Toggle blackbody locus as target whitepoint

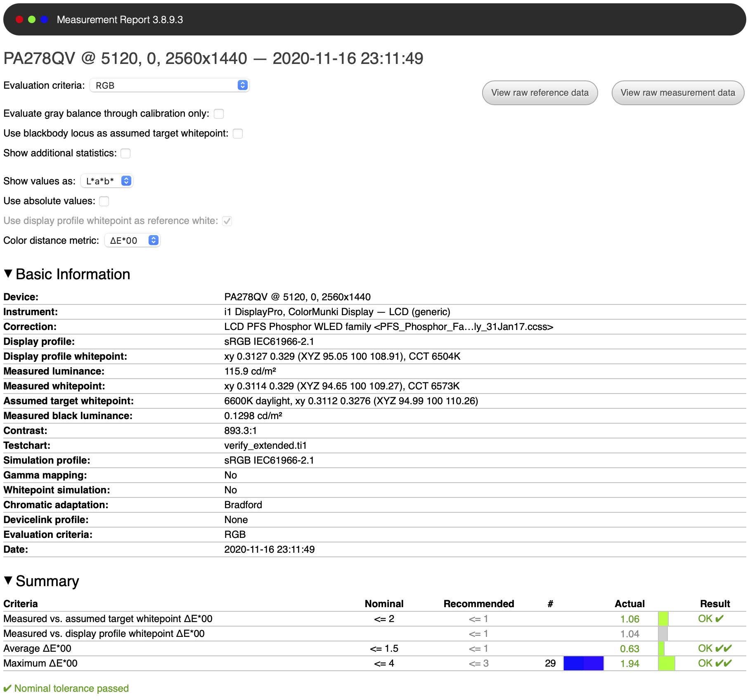[x=238, y=134]
